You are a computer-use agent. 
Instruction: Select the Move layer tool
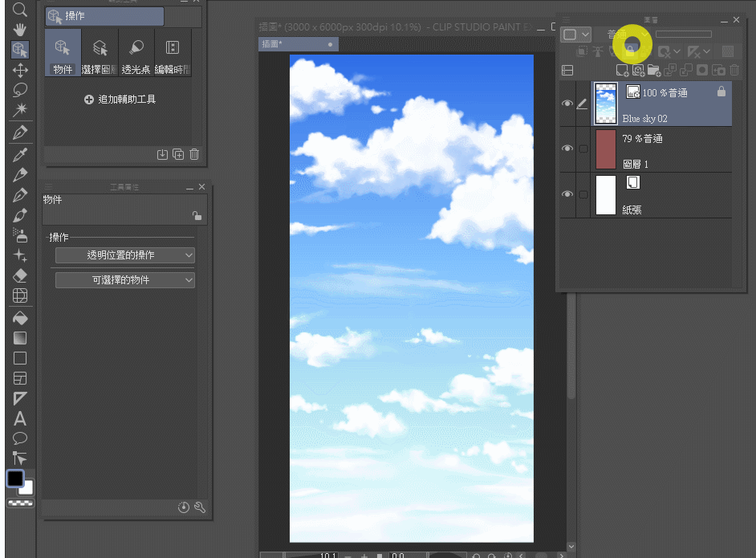coord(20,70)
